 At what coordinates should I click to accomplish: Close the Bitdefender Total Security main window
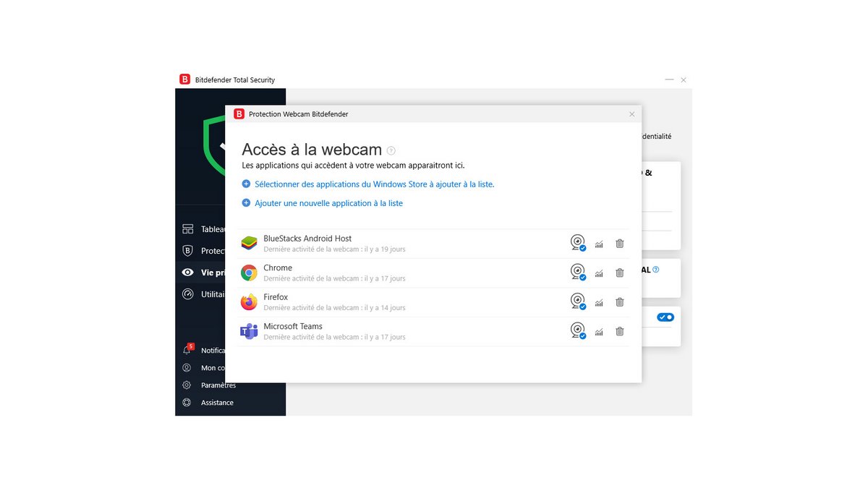pos(684,80)
